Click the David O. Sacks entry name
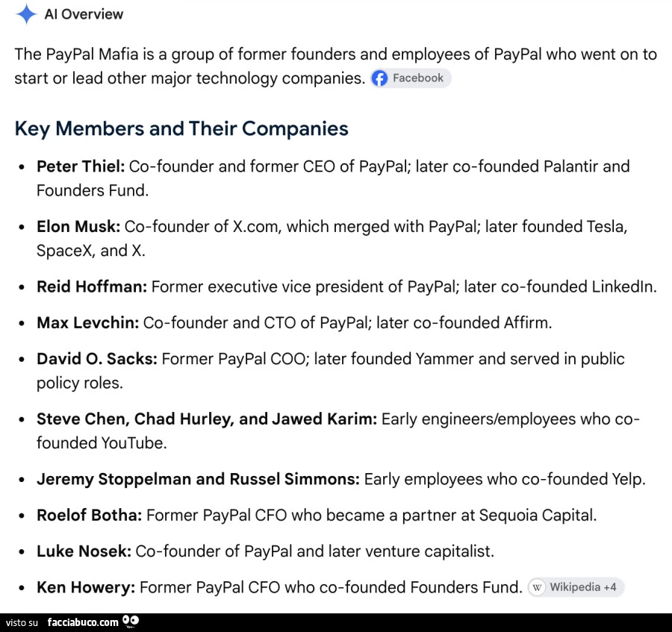The width and height of the screenshot is (672, 632). (97, 359)
